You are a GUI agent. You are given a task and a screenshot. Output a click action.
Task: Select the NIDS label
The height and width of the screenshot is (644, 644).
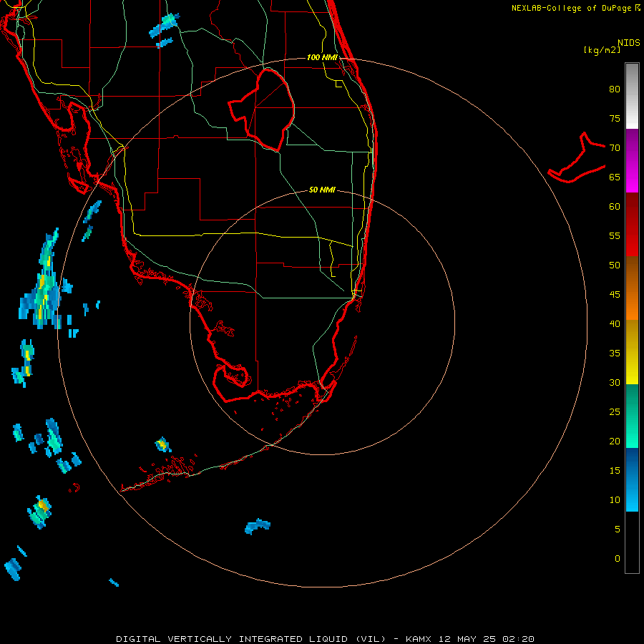pyautogui.click(x=629, y=43)
